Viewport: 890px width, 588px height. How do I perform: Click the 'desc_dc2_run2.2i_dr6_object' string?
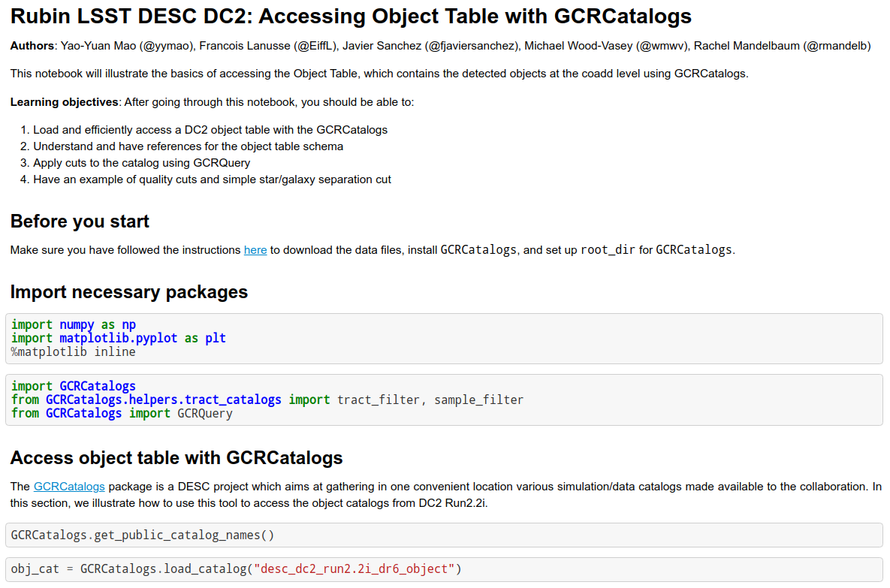[x=355, y=569]
